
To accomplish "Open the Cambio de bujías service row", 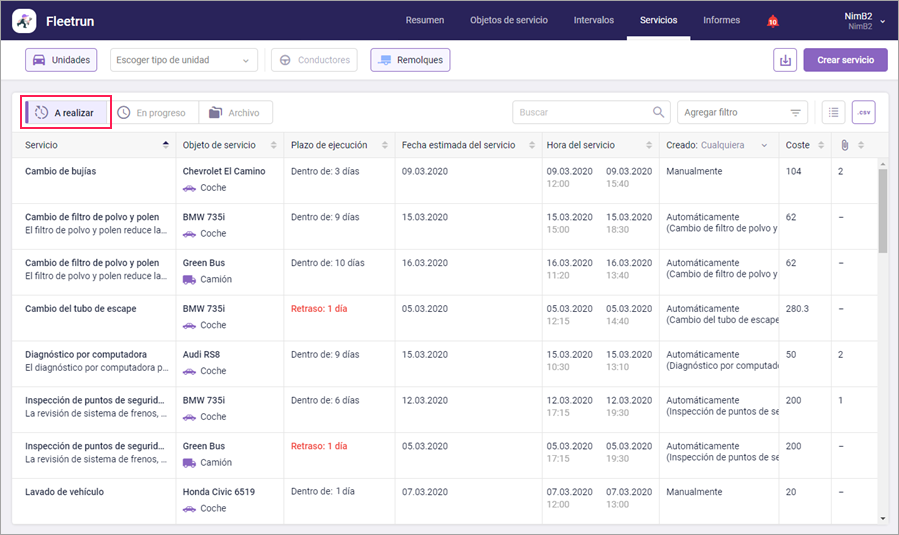I will point(61,171).
